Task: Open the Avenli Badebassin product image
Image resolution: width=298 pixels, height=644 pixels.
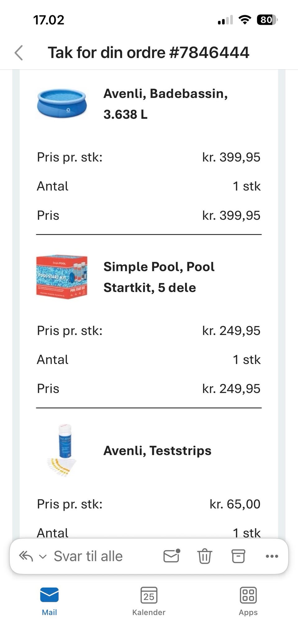Action: pyautogui.click(x=62, y=104)
